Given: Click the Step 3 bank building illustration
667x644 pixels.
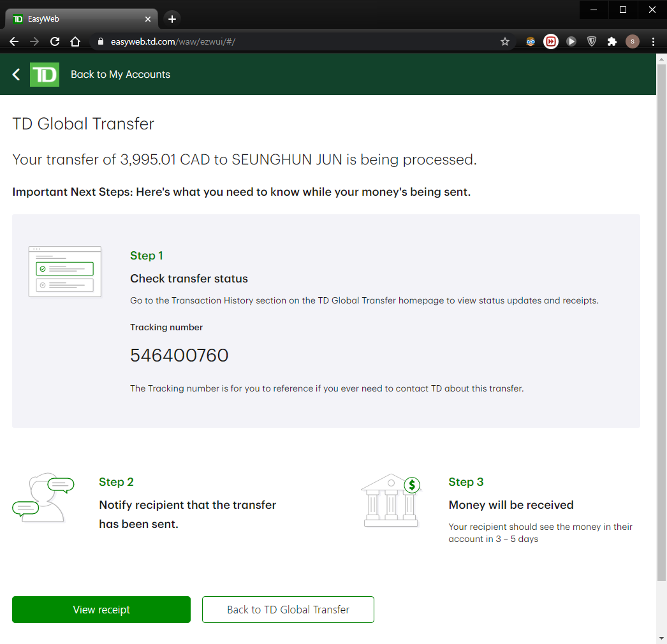Looking at the screenshot, I should (391, 501).
